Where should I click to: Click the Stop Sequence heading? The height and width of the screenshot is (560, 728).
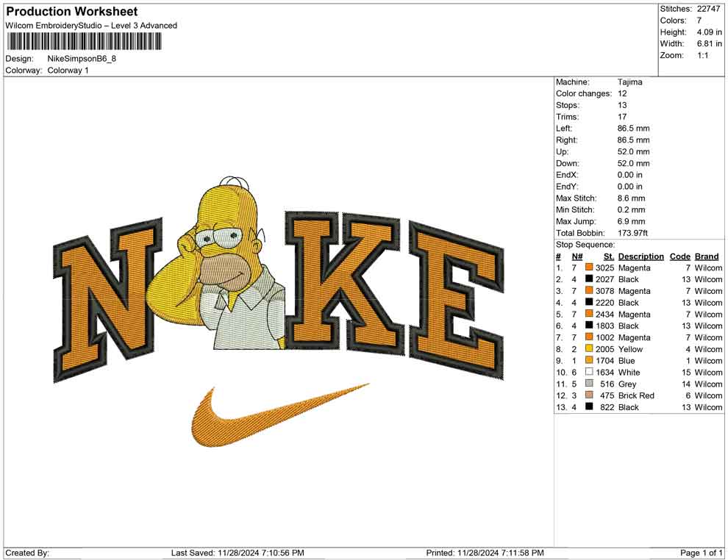(585, 245)
